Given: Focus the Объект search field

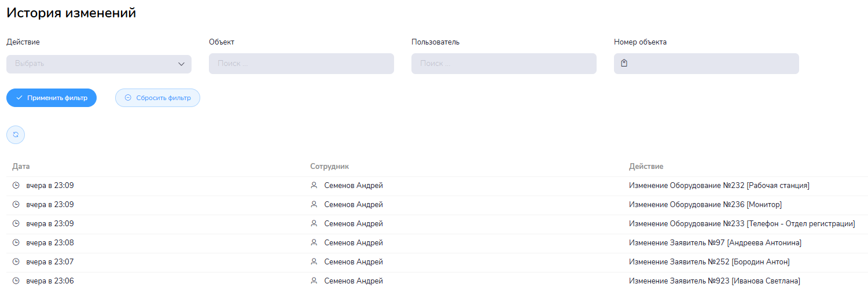Looking at the screenshot, I should tap(301, 64).
